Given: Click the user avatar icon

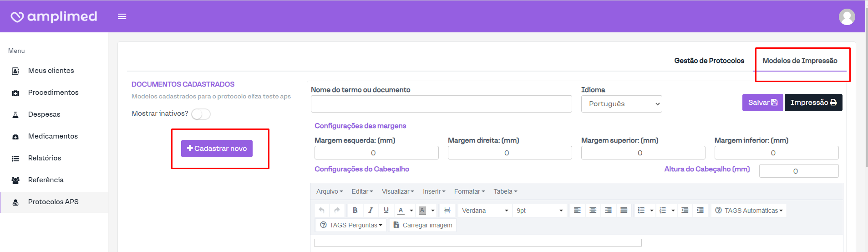Looking at the screenshot, I should (x=847, y=17).
